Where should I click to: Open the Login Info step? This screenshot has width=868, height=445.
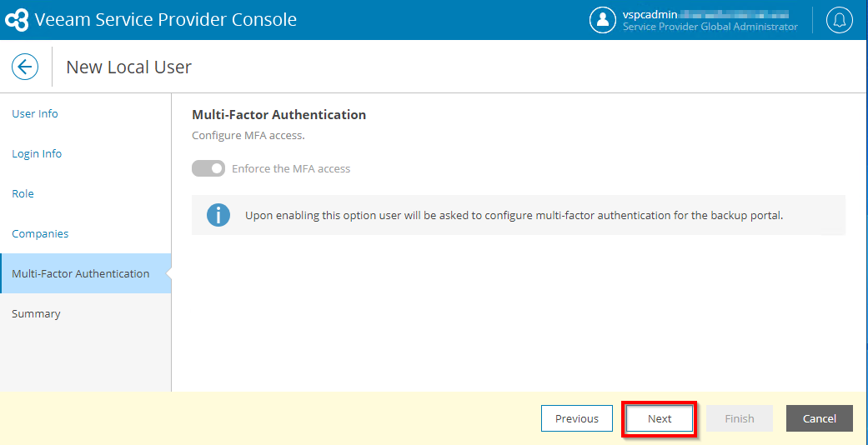pyautogui.click(x=37, y=154)
